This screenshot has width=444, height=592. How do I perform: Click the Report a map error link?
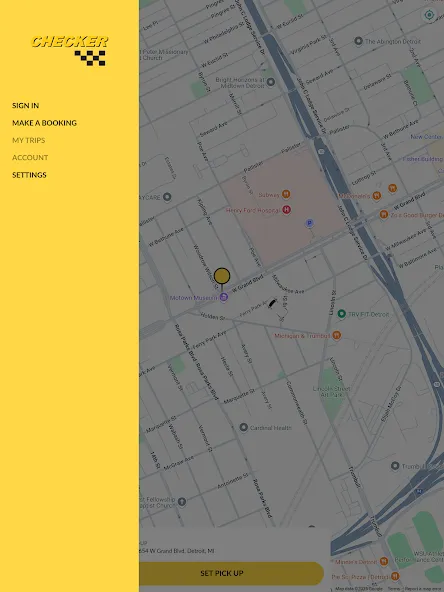424,589
